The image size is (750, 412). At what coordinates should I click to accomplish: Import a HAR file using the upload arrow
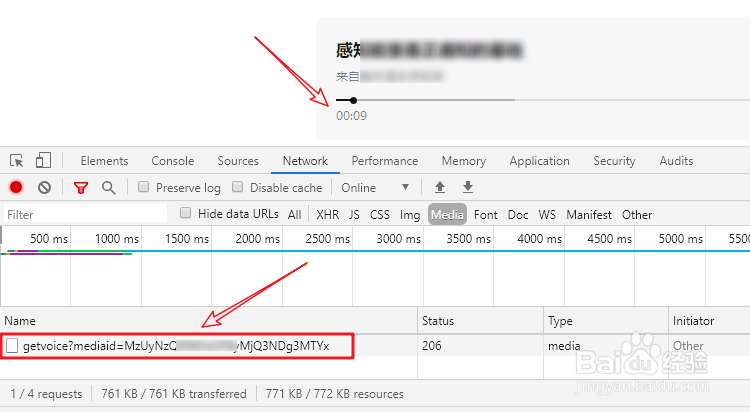click(x=440, y=187)
